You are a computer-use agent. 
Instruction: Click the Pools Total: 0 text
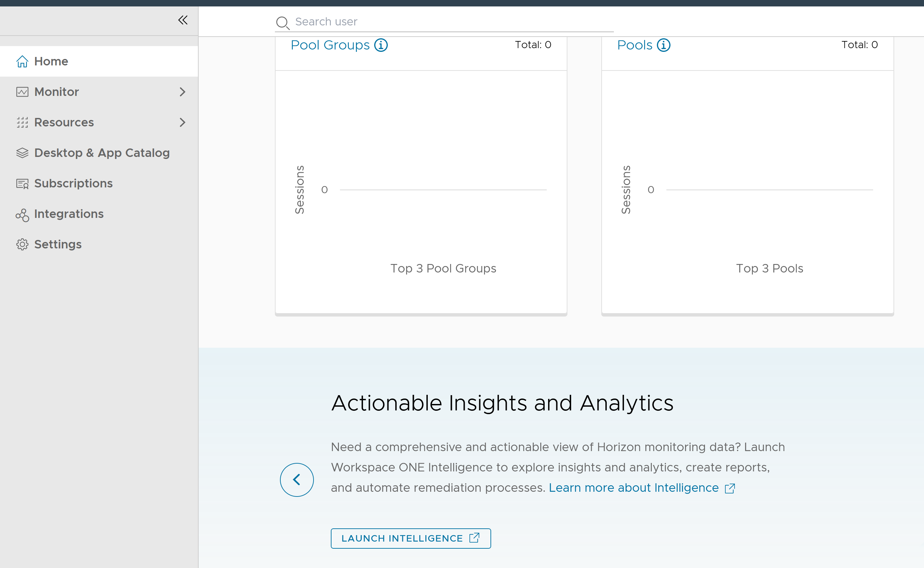pos(859,45)
